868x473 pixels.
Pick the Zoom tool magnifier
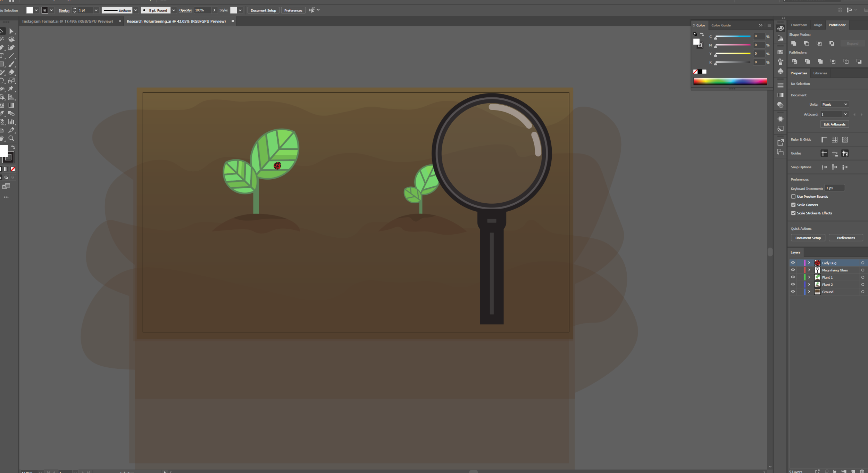click(x=11, y=138)
